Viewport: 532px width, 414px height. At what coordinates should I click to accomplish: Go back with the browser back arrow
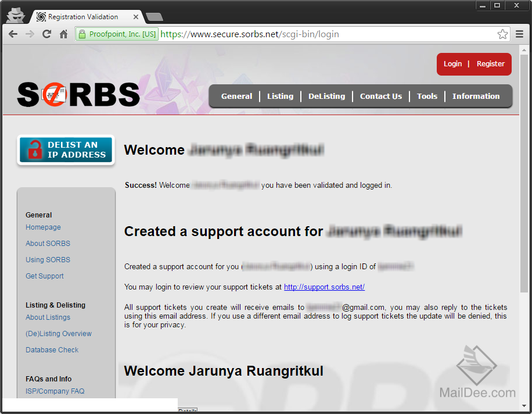click(13, 34)
